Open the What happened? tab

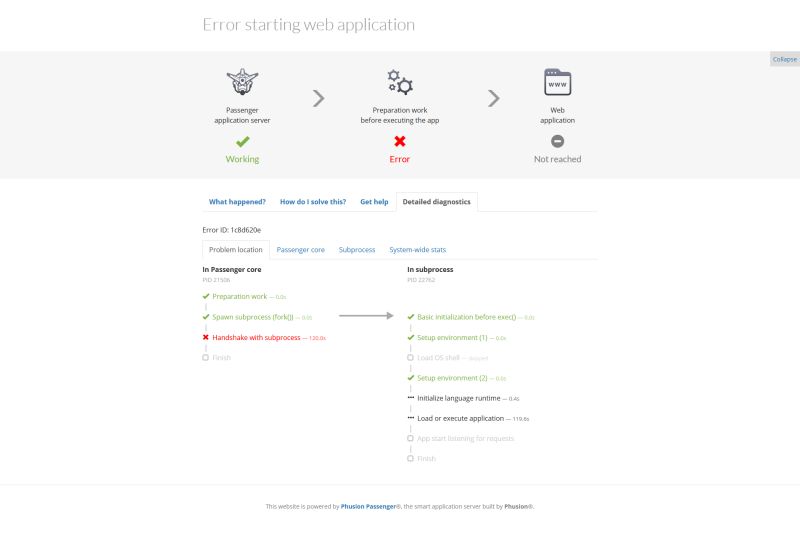point(237,202)
